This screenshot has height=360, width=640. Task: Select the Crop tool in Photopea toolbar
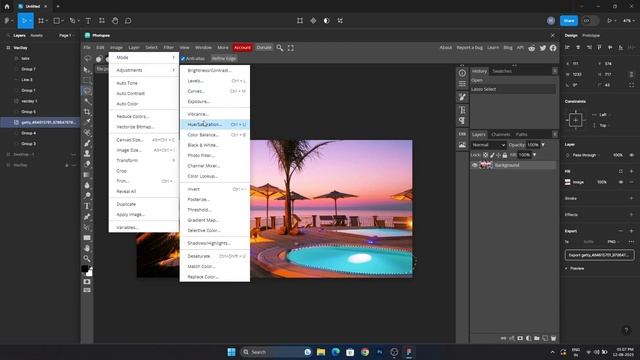pyautogui.click(x=87, y=111)
